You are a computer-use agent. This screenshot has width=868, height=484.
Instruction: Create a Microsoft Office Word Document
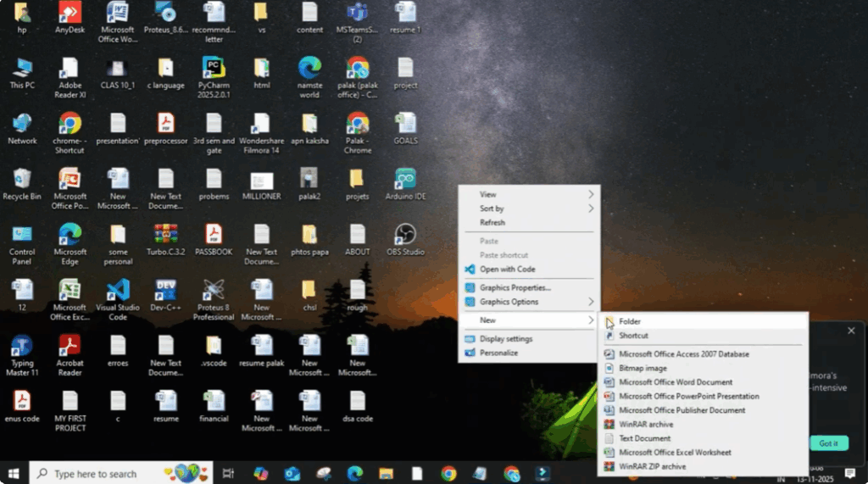tap(703, 382)
